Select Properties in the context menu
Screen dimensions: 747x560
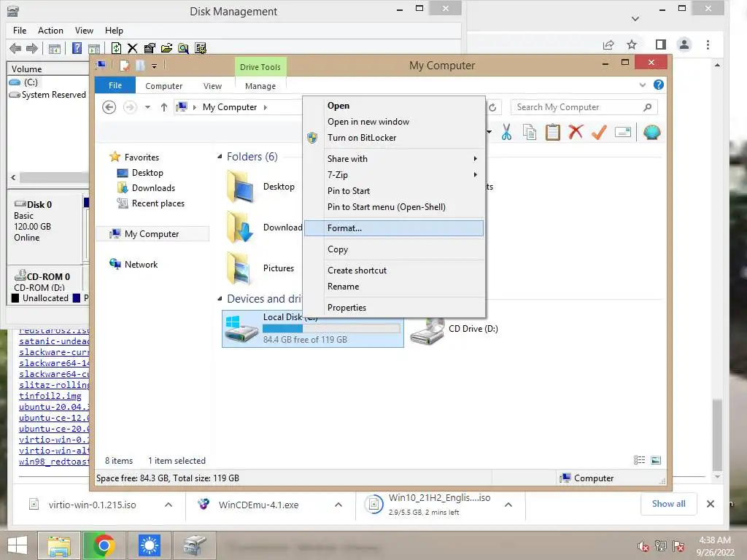(x=393, y=308)
